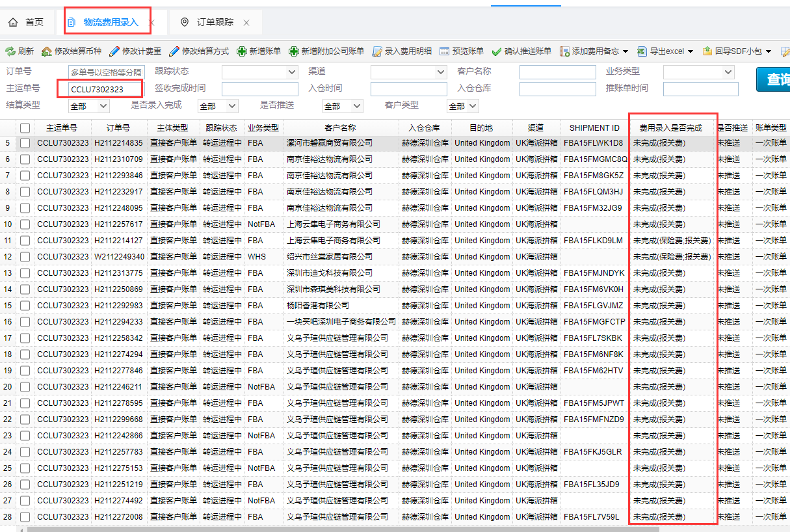
Task: Switch to the 订单跟踪 tab
Action: (215, 22)
